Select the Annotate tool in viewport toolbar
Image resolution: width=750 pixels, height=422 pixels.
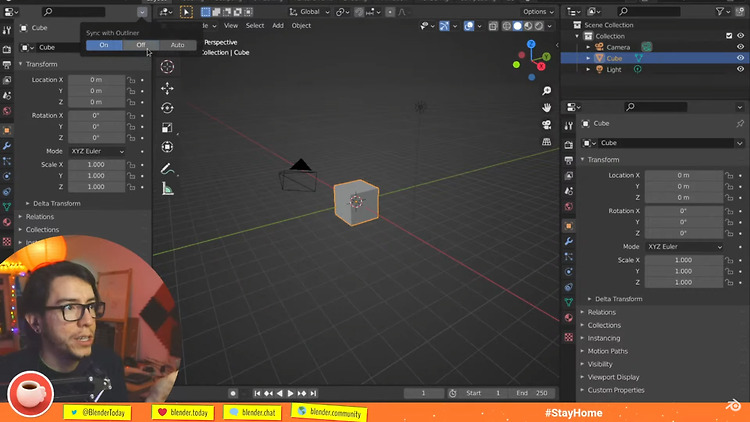[167, 169]
